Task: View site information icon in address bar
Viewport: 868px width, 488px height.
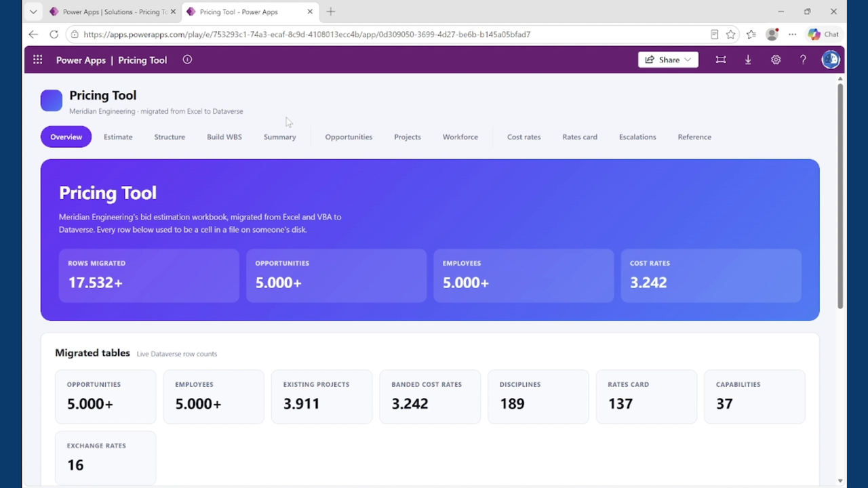Action: (x=74, y=34)
